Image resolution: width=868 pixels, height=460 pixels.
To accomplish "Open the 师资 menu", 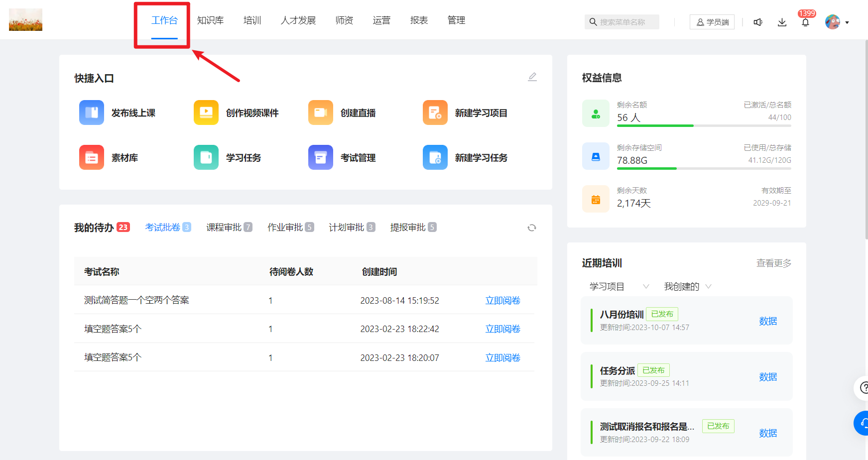I will [345, 20].
